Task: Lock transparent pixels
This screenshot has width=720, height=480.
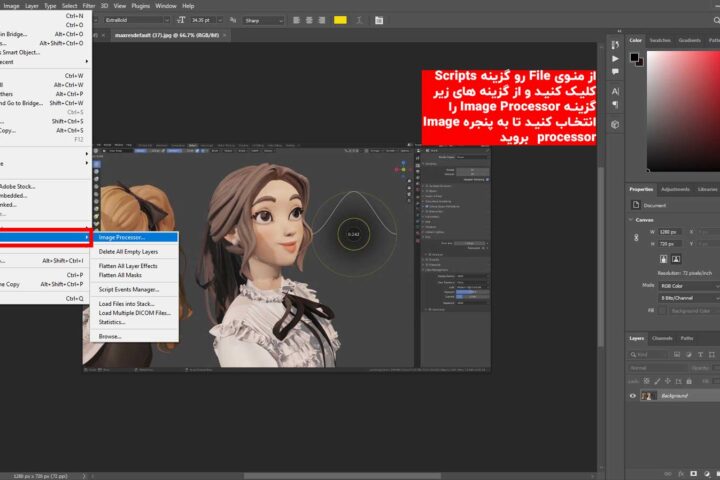Action: (x=647, y=381)
